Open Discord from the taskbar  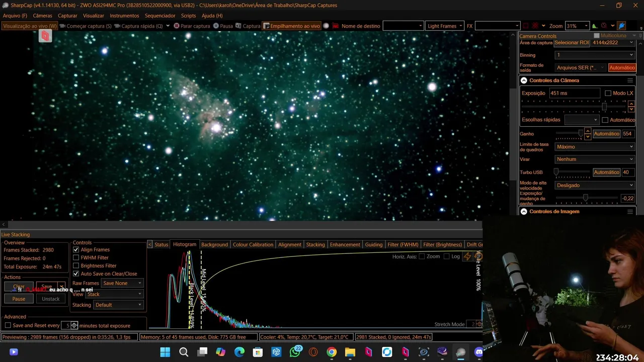click(479, 352)
